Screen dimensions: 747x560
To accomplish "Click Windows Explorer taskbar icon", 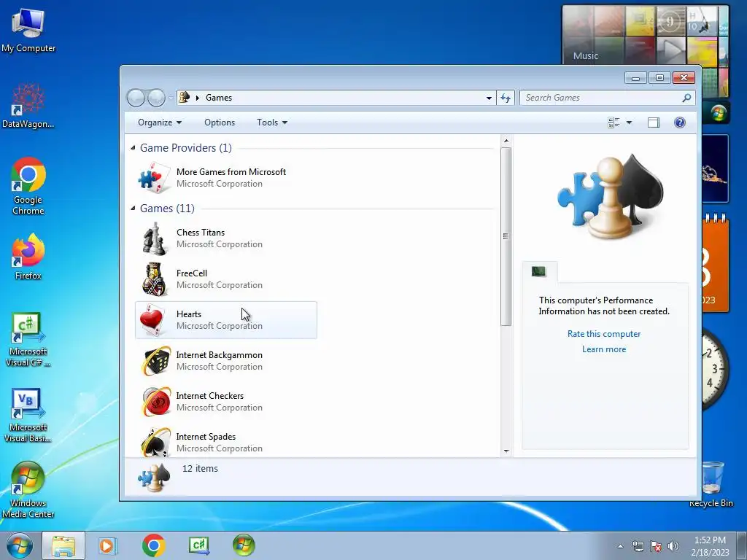I will [63, 545].
